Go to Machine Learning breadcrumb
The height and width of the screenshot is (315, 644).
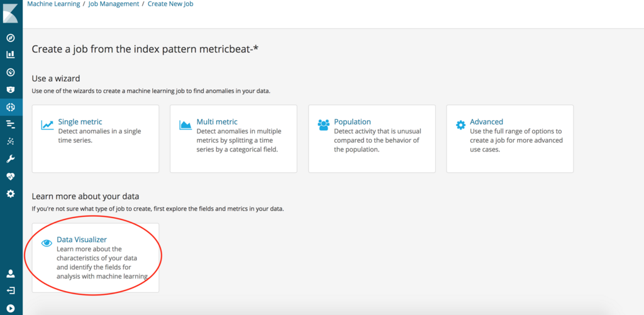pos(53,4)
